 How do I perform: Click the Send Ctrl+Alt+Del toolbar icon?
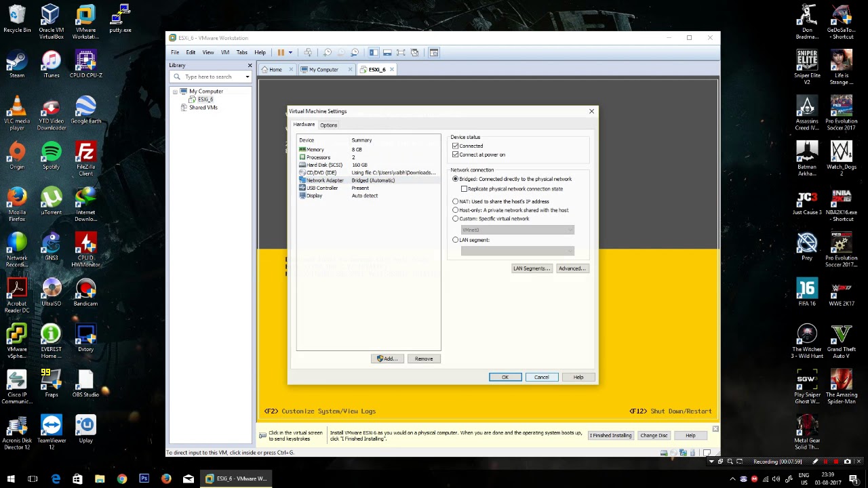click(x=308, y=52)
